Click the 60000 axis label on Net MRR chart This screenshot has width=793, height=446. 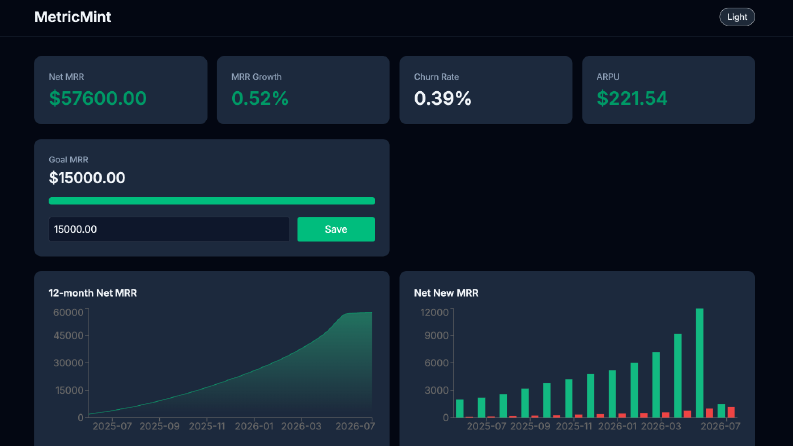tap(68, 313)
